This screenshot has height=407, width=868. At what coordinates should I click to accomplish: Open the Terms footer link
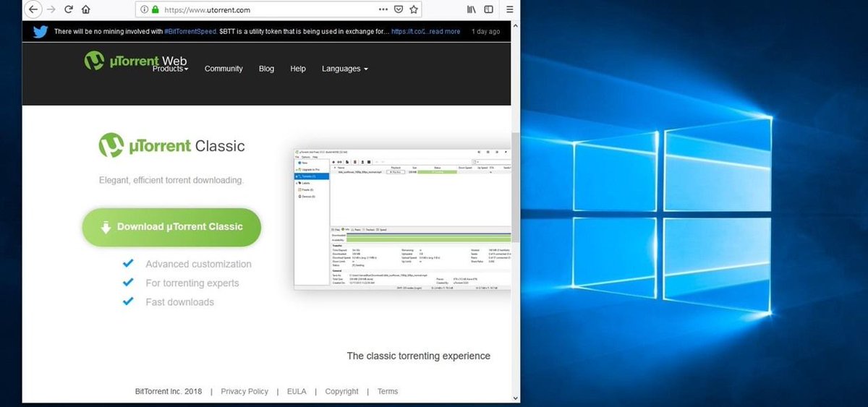click(388, 391)
